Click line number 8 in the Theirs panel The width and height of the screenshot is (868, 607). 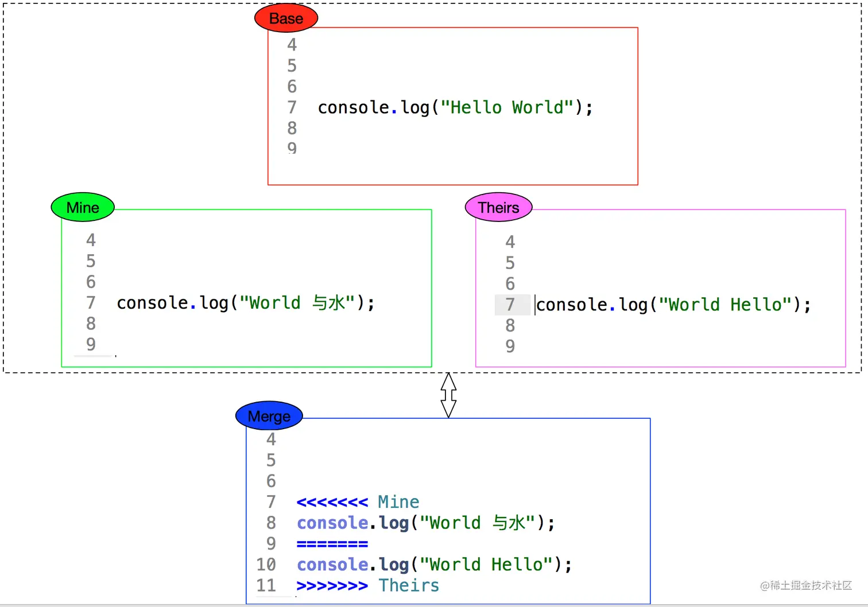pyautogui.click(x=510, y=325)
